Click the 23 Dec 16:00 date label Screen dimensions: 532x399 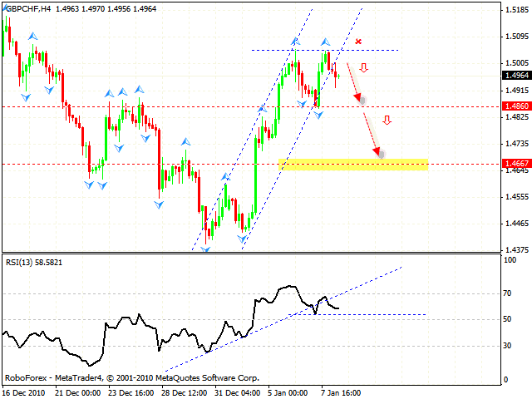[x=131, y=393]
